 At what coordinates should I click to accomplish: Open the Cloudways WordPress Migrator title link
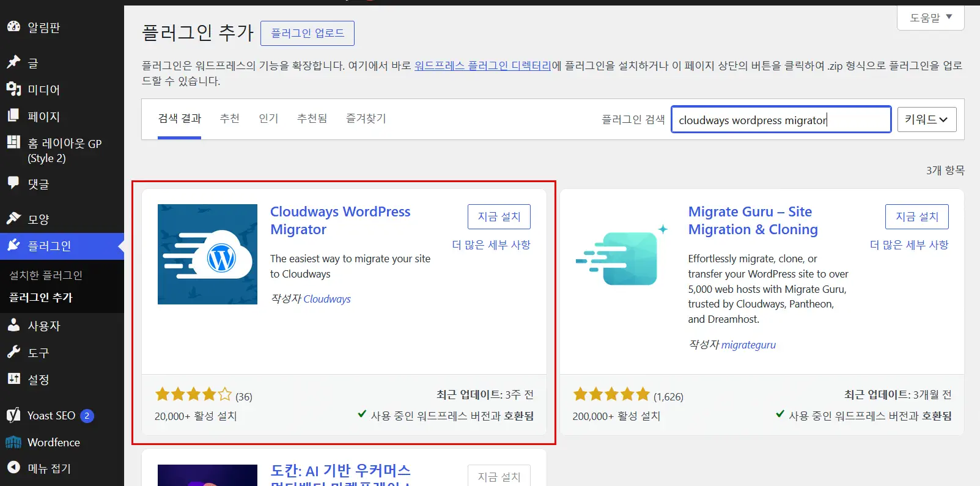pos(341,220)
